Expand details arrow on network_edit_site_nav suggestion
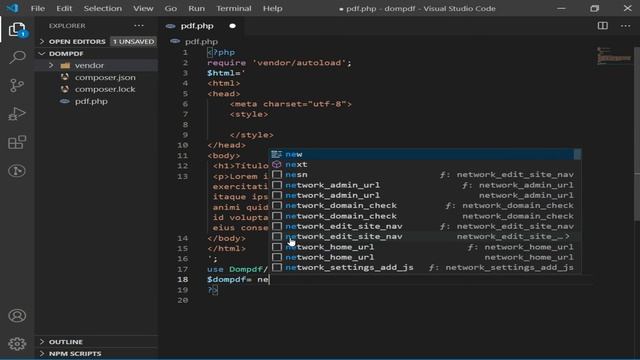The width and height of the screenshot is (640, 360). 567,237
